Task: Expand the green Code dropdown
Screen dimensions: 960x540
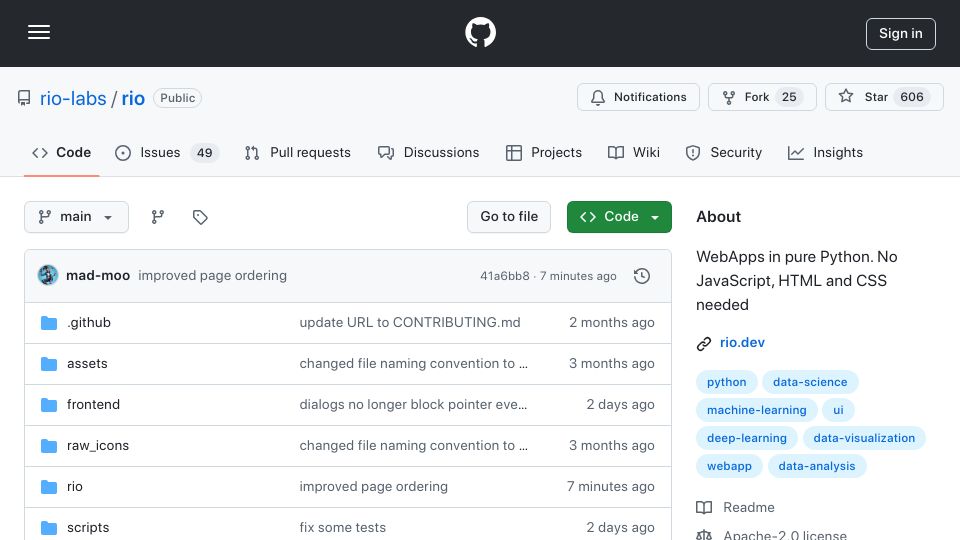Action: point(619,217)
